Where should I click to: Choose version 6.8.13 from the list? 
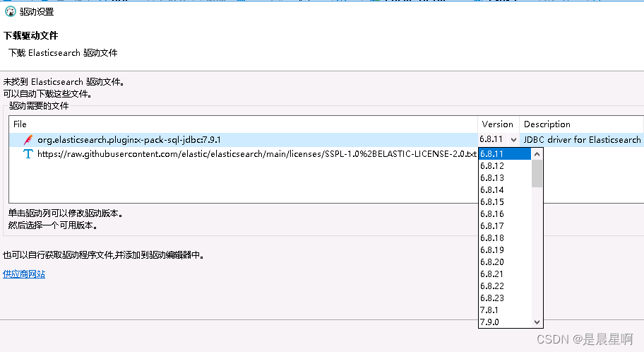pos(505,177)
